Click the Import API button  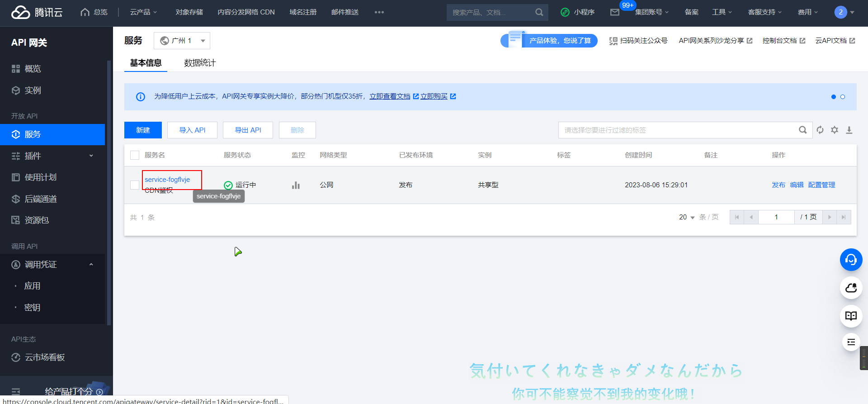click(192, 130)
